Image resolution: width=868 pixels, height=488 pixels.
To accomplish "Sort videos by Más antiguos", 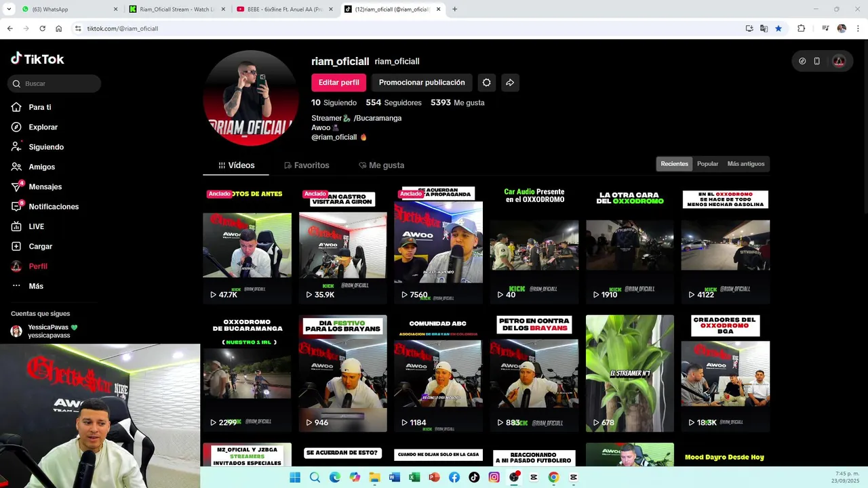I will click(746, 164).
